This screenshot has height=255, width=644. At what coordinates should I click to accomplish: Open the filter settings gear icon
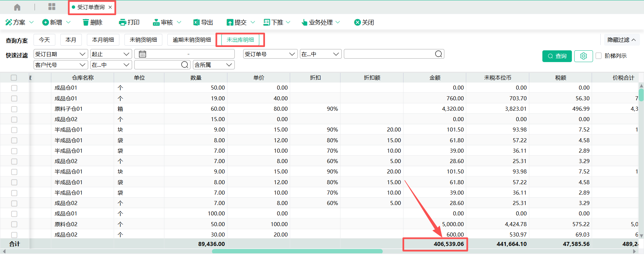(x=583, y=56)
